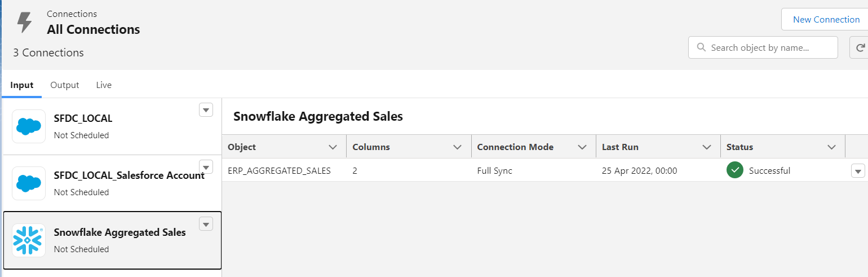Switch to the Live tab

click(104, 85)
